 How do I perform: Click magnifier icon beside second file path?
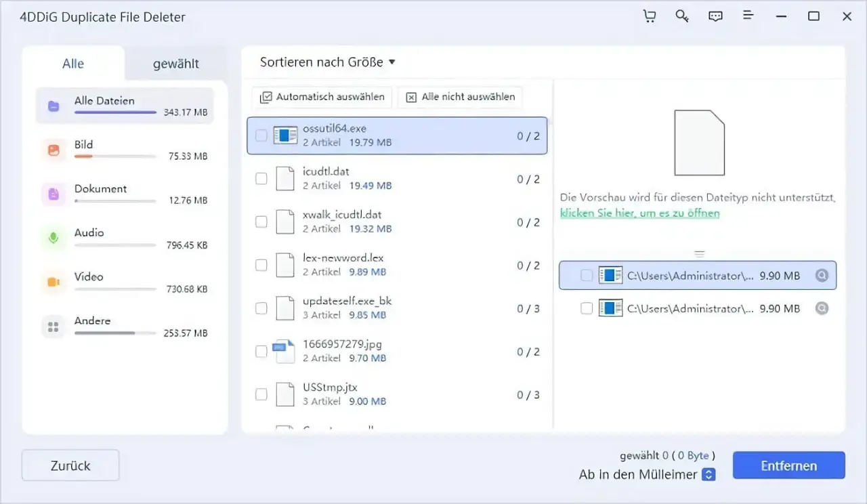[x=822, y=308]
